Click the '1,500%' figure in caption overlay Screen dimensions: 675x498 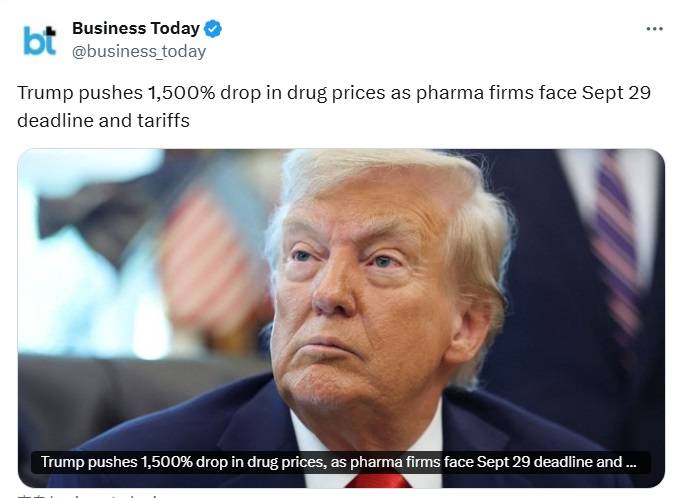tap(166, 462)
